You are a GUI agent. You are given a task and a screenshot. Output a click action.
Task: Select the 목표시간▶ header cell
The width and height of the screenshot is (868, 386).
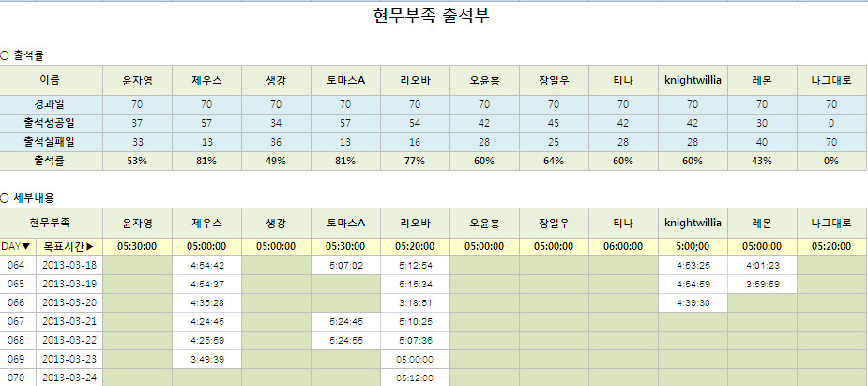69,246
